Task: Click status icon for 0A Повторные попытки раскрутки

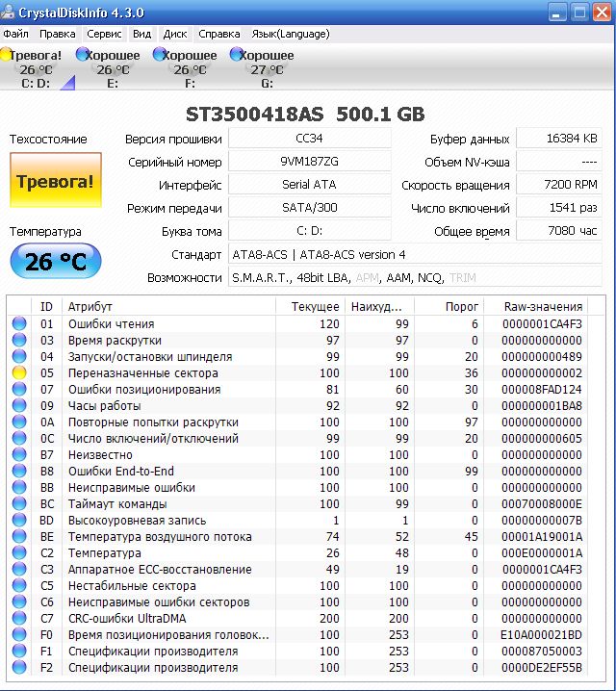Action: [x=19, y=422]
